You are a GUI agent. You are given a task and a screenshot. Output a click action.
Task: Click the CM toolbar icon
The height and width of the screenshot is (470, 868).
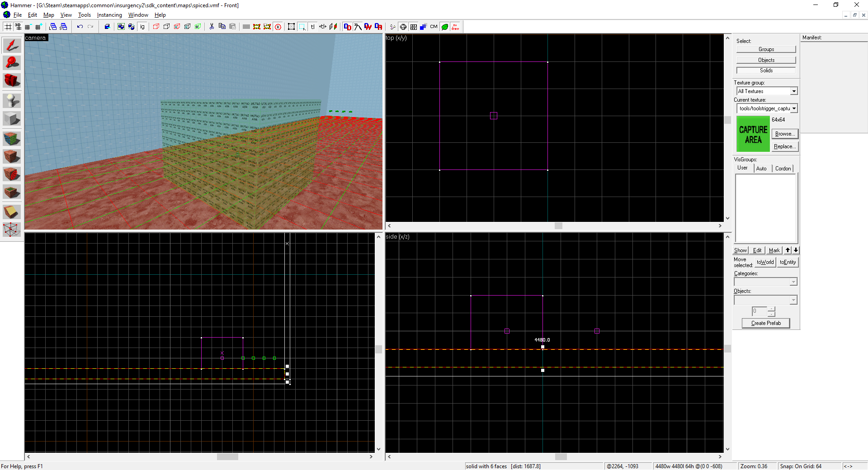coord(434,27)
